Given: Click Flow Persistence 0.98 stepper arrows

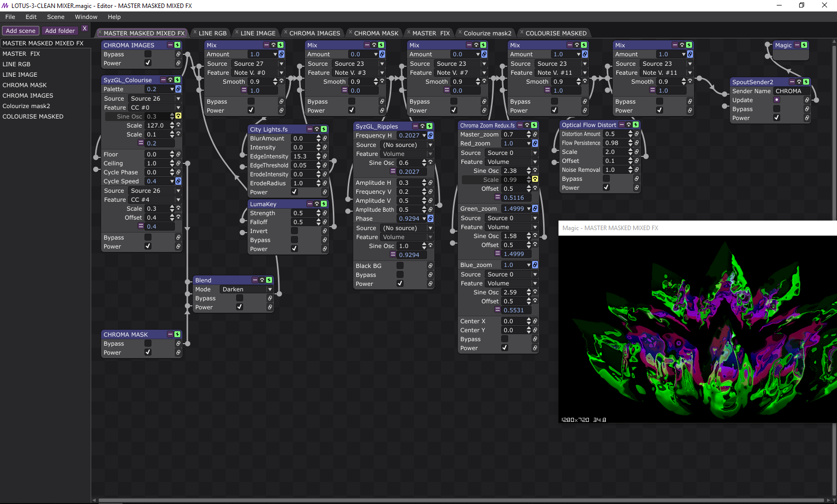Looking at the screenshot, I should [x=630, y=143].
